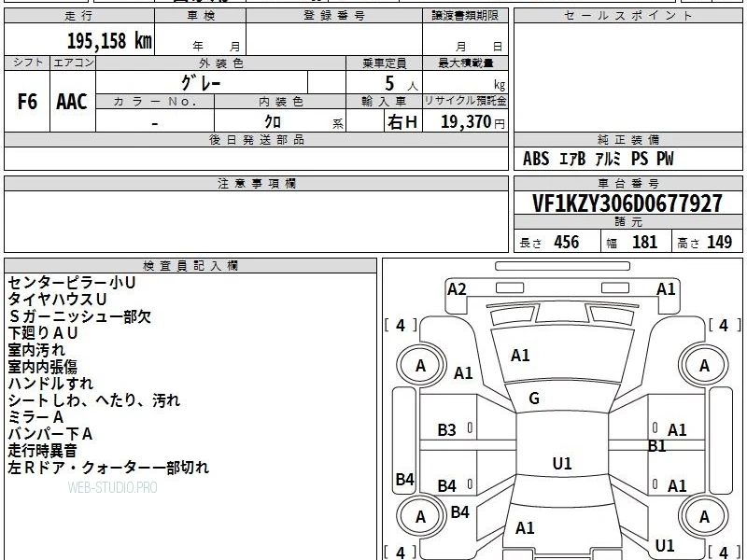Select the width value 181
This screenshot has height=560, width=747.
pos(644,242)
